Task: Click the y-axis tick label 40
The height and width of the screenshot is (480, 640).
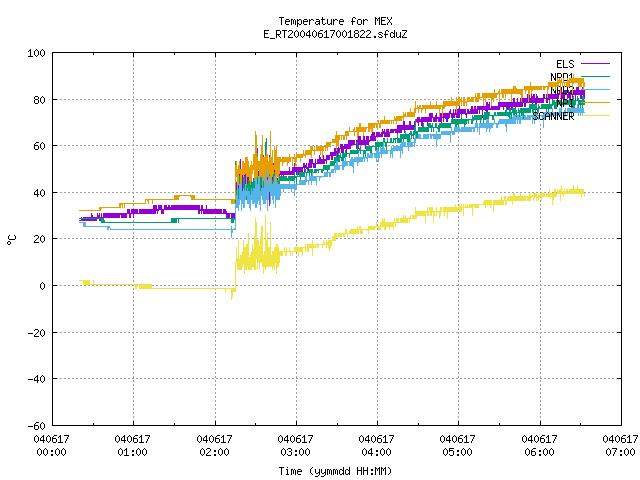Action: point(39,193)
